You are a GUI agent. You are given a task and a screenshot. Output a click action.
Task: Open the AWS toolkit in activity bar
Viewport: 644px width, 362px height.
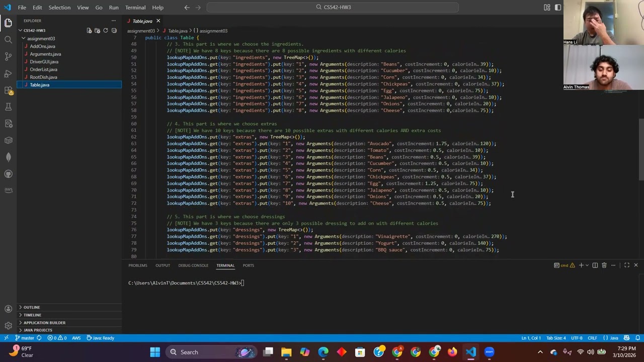(8, 190)
